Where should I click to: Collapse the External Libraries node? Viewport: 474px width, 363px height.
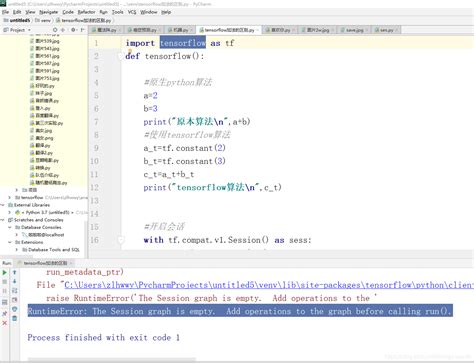tap(3, 205)
